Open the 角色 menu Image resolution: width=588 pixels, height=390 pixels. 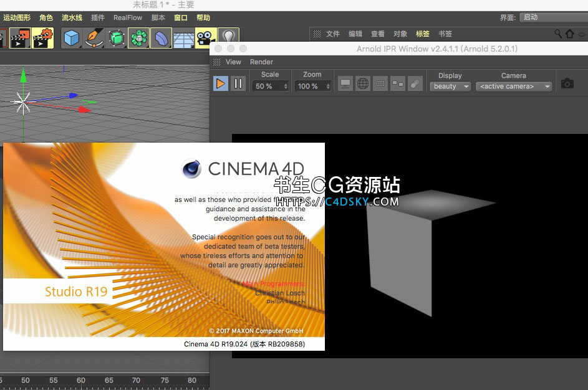coord(46,17)
